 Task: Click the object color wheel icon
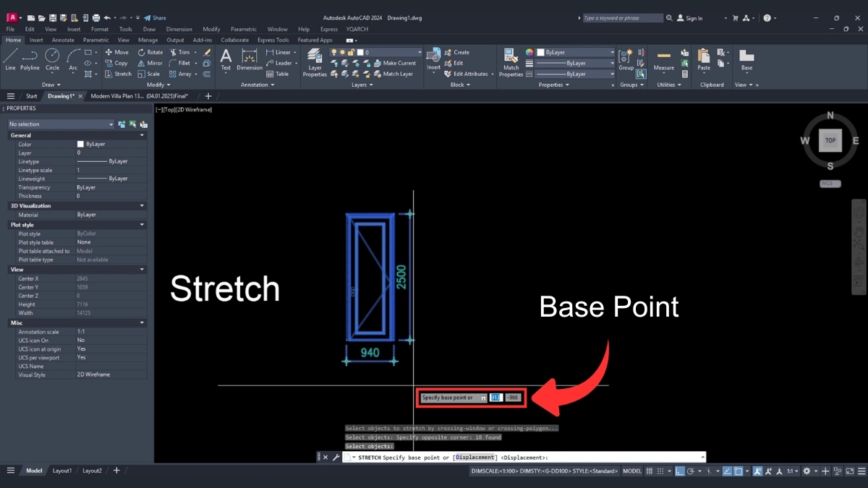coord(529,52)
